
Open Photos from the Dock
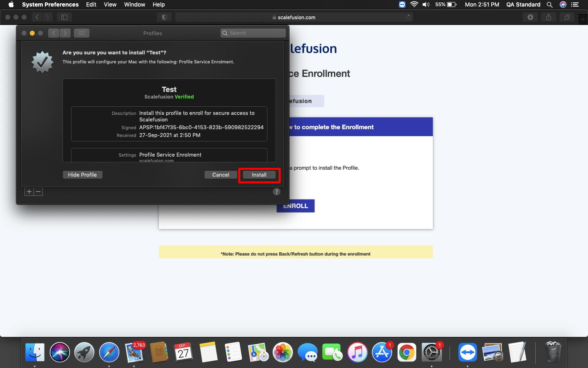click(x=283, y=352)
